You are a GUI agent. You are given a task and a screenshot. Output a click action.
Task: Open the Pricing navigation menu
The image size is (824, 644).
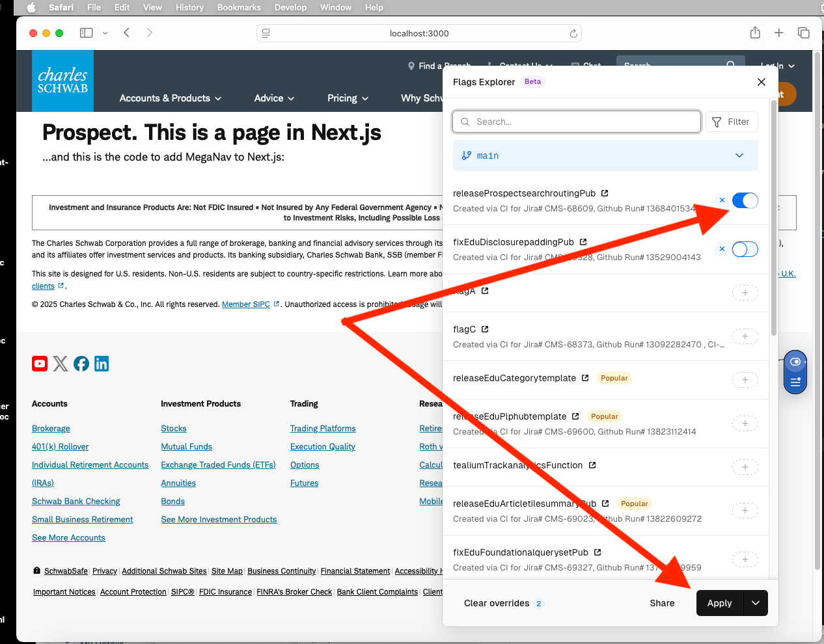pos(348,98)
